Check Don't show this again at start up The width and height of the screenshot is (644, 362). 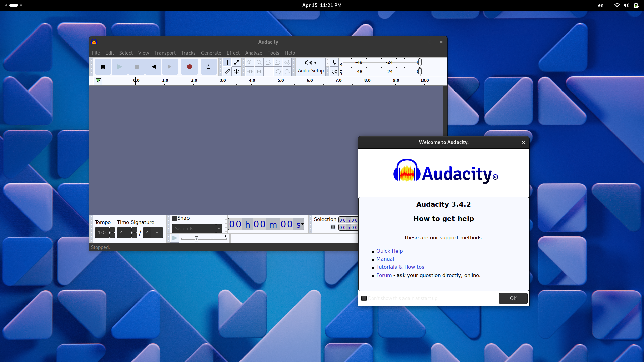364,298
